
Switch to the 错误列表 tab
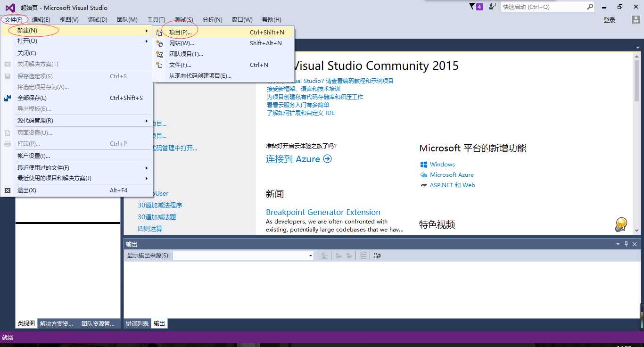(x=137, y=323)
